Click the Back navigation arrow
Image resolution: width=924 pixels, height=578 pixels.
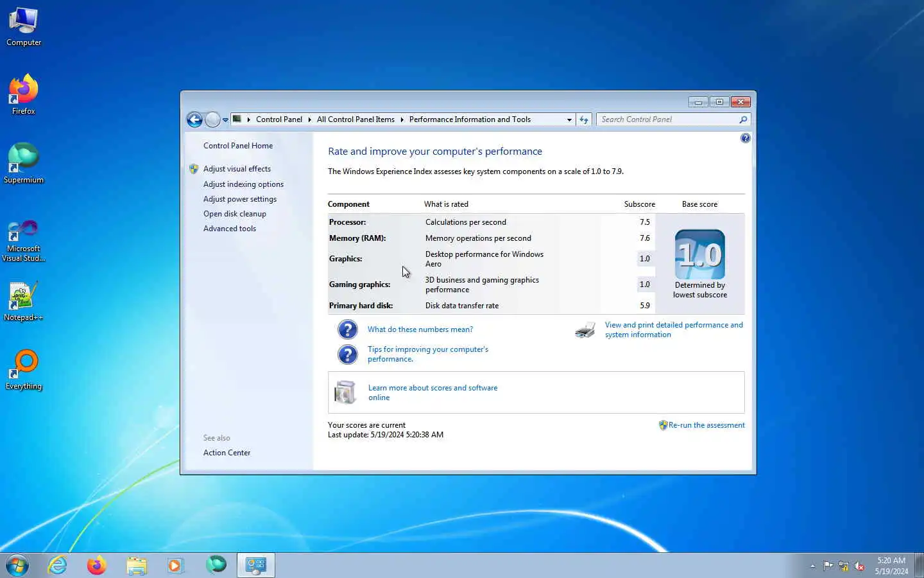pyautogui.click(x=194, y=119)
